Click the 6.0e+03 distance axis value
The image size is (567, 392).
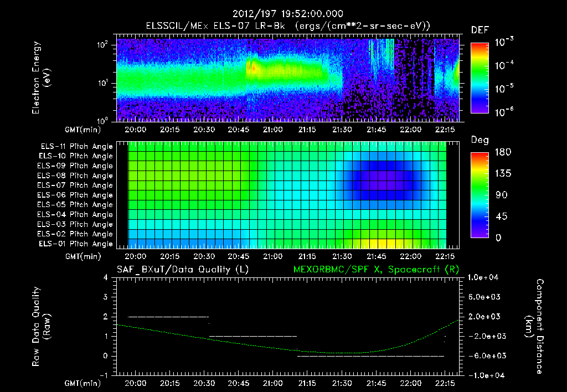tap(484, 297)
